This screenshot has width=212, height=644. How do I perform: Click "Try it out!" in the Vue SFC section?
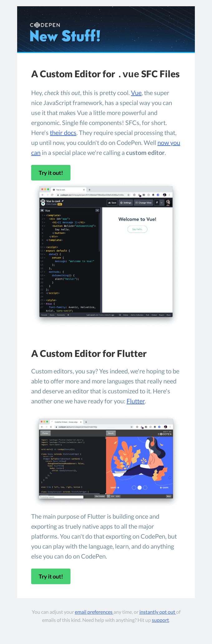(51, 173)
